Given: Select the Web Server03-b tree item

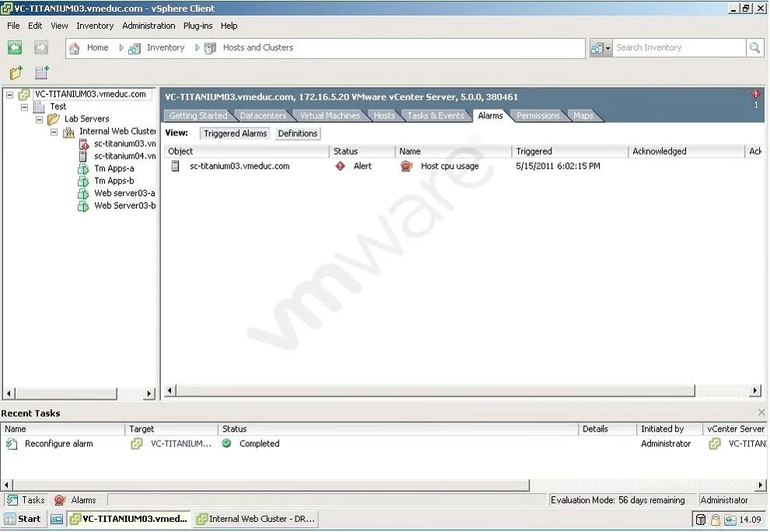Looking at the screenshot, I should tap(124, 206).
